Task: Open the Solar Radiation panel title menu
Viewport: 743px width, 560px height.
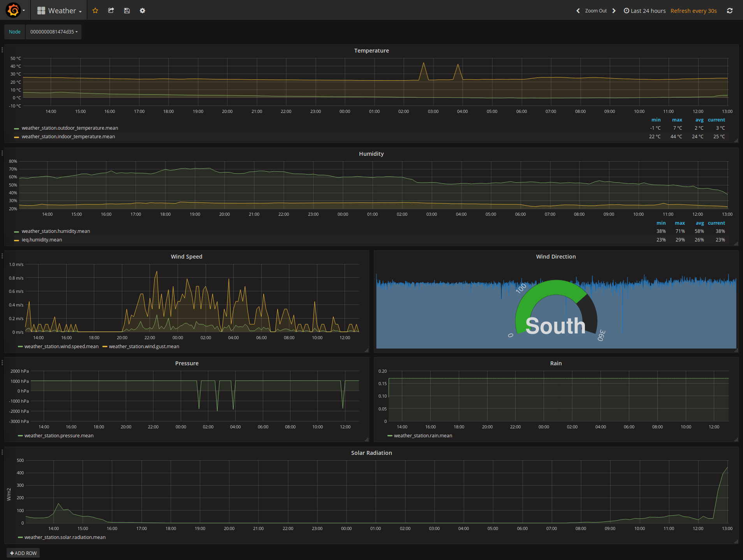Action: (x=371, y=453)
